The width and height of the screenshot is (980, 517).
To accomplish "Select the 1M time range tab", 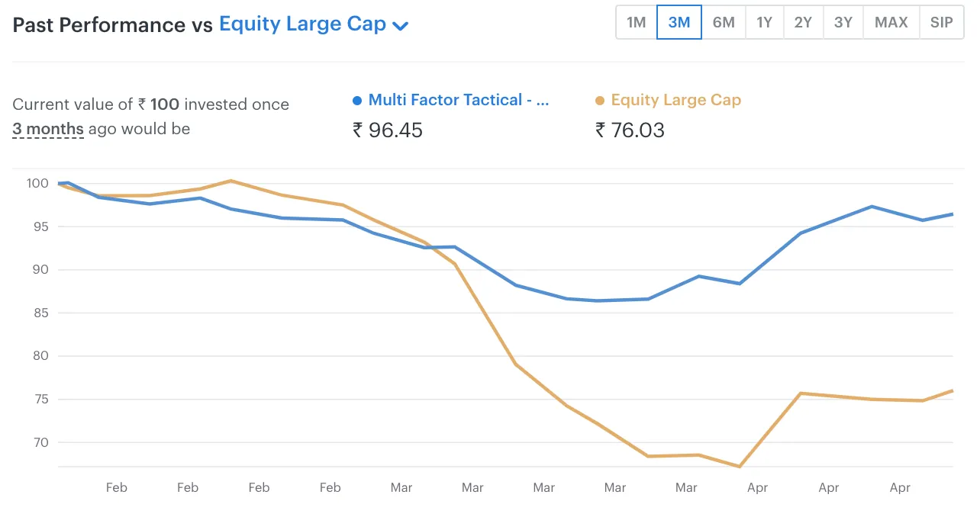I will pos(636,23).
